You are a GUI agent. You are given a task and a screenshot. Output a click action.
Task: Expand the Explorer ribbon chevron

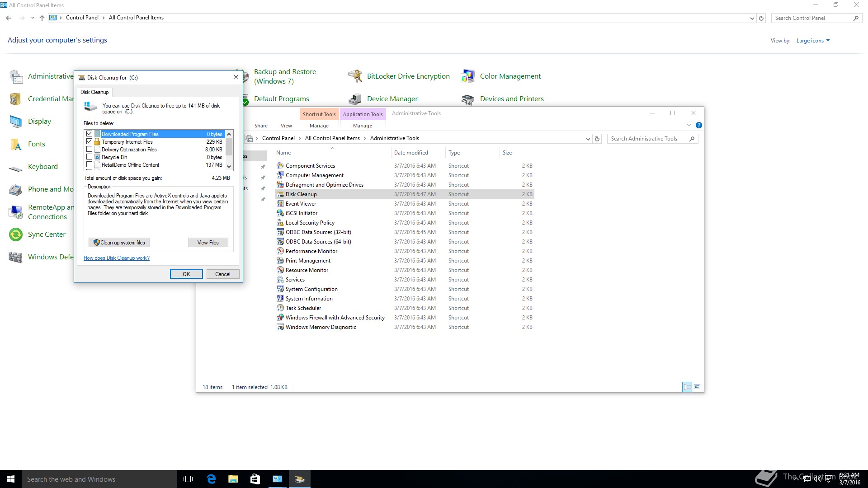click(x=689, y=125)
